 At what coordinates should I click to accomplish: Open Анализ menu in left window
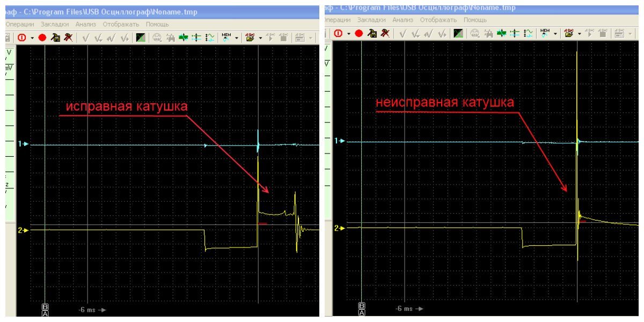[x=86, y=24]
